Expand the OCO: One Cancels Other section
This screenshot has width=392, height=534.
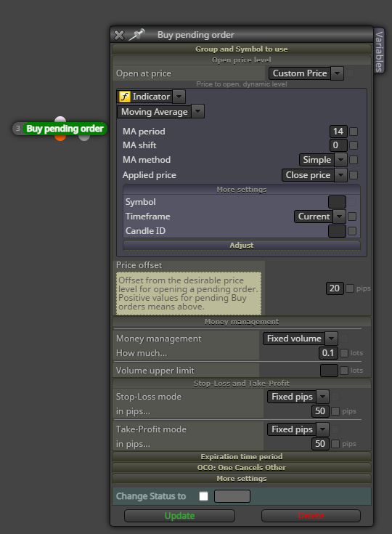point(242,468)
